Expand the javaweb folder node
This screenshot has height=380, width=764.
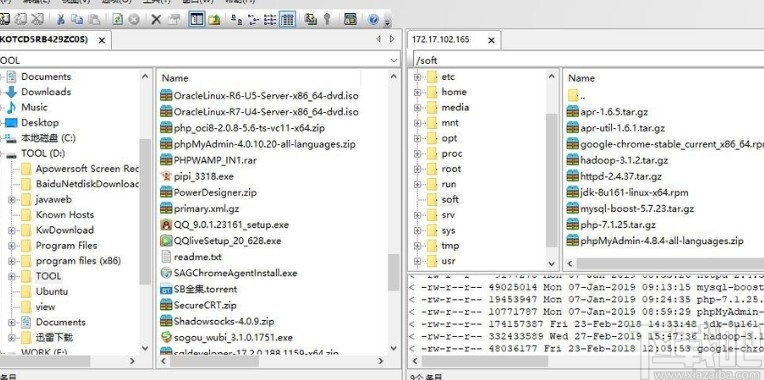[12, 200]
